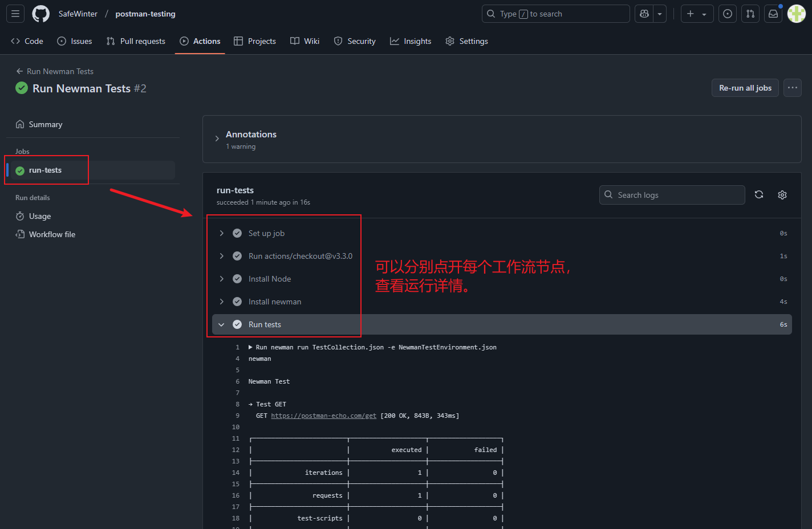
Task: Click the green status icon beside run title
Action: click(22, 88)
